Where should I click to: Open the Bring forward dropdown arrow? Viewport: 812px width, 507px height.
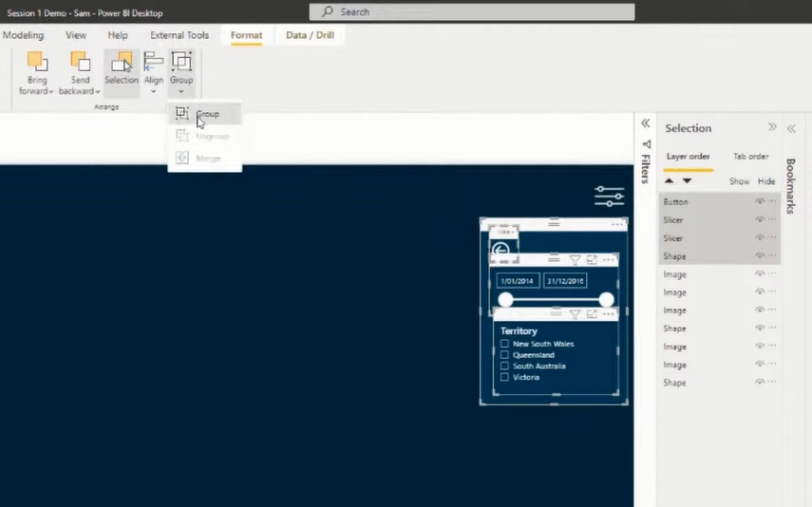click(50, 92)
